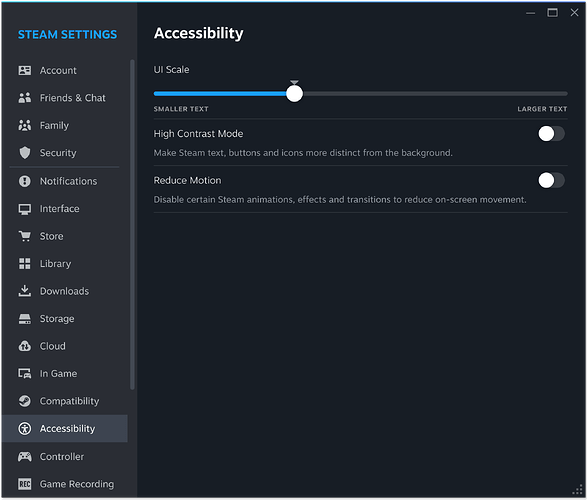Click 'Make Steam text, buttons and icons' description
The height and width of the screenshot is (500, 587).
[x=303, y=153]
